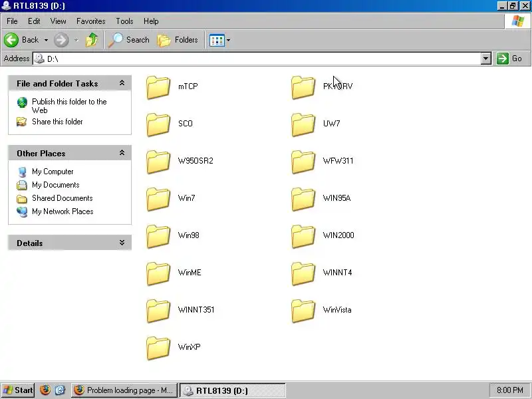Open the Help menu

[151, 21]
